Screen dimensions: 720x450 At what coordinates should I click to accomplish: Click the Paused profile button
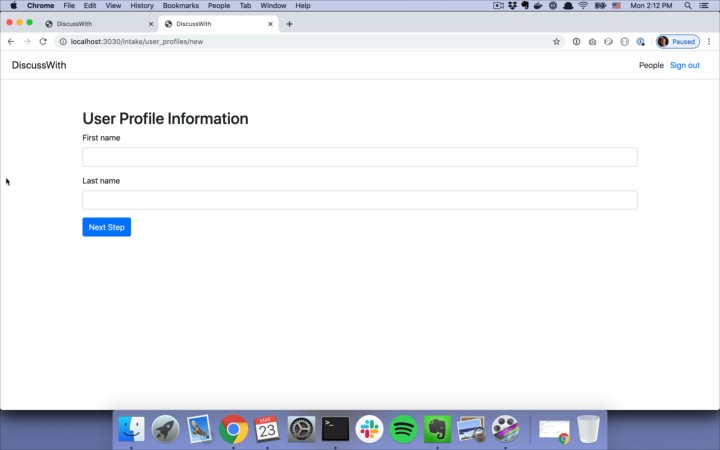[x=678, y=41]
